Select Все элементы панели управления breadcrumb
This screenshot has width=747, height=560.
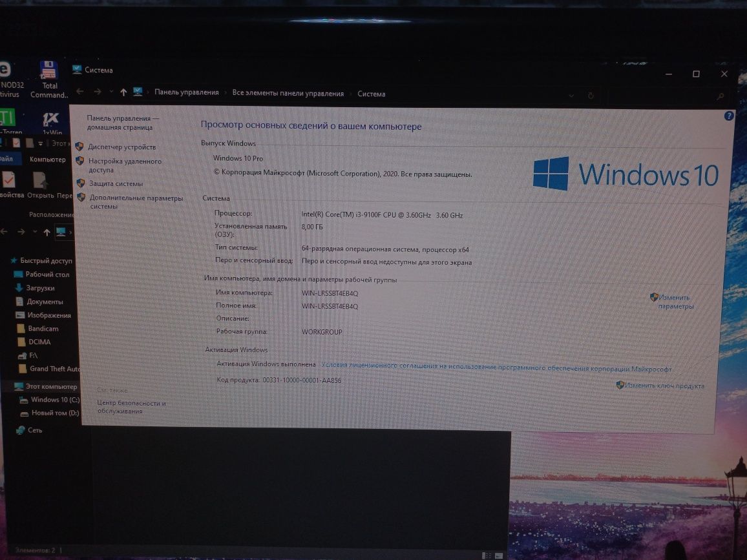pyautogui.click(x=288, y=93)
